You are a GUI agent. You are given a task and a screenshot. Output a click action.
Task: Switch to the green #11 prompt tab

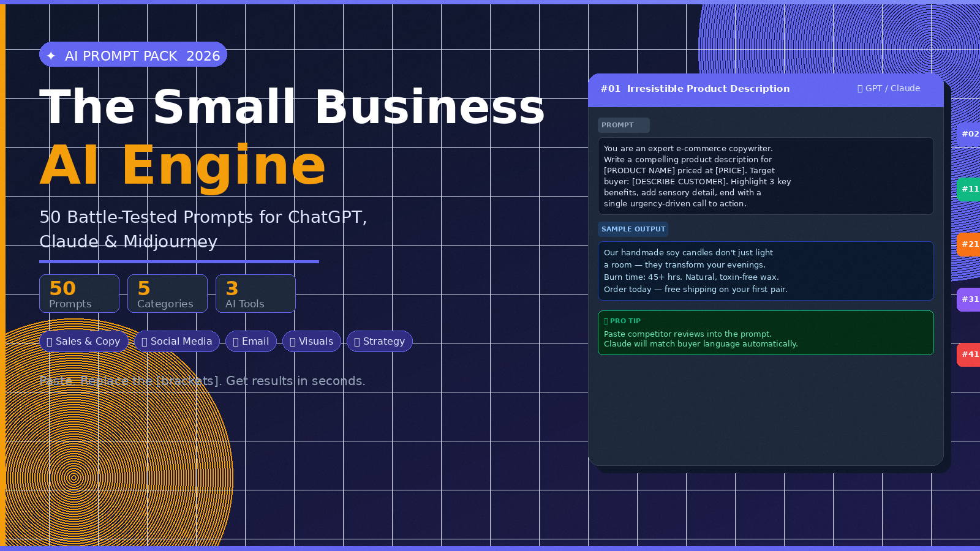968,189
